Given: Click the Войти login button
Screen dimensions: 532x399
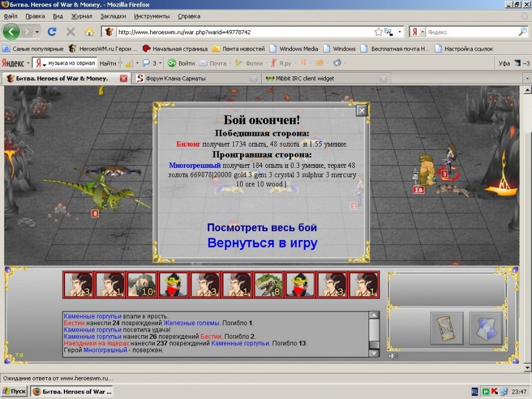Looking at the screenshot, I should 181,63.
